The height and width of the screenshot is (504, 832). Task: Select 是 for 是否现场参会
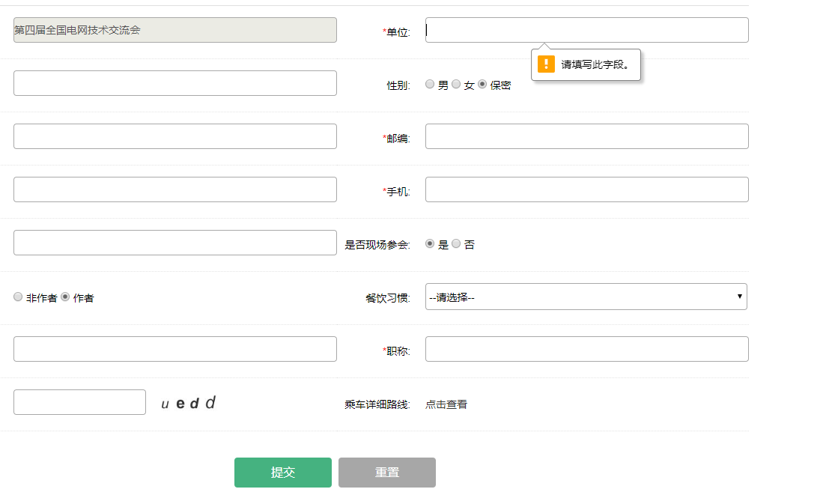pos(430,243)
